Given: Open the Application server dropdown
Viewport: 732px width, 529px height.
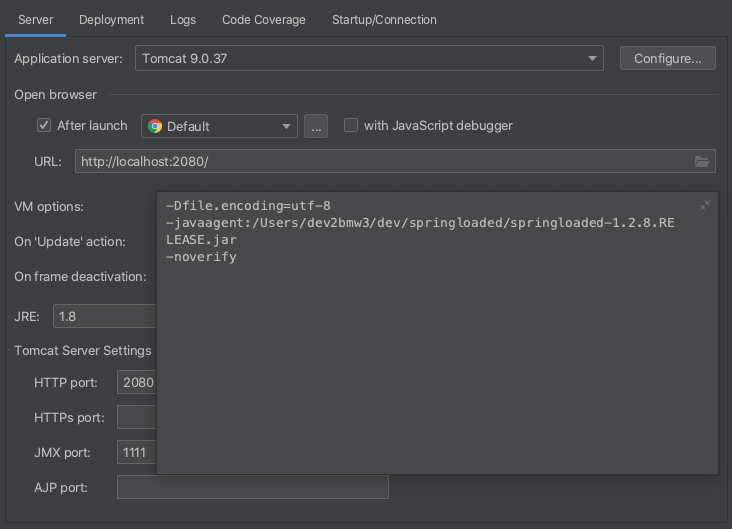Looking at the screenshot, I should pos(369,58).
